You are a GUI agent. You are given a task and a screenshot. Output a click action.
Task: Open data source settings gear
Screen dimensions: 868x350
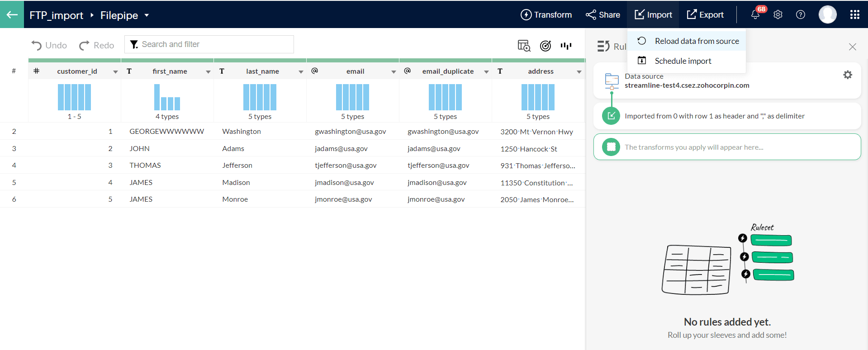pyautogui.click(x=847, y=75)
